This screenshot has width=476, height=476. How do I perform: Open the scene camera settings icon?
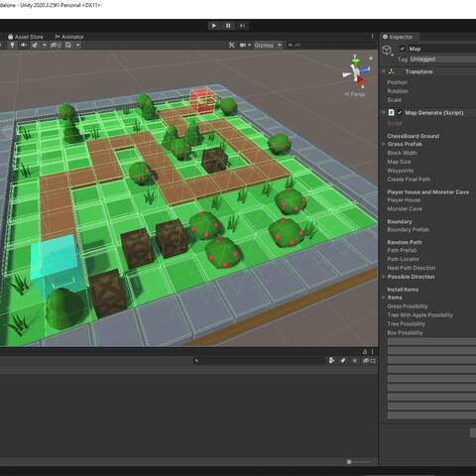243,45
